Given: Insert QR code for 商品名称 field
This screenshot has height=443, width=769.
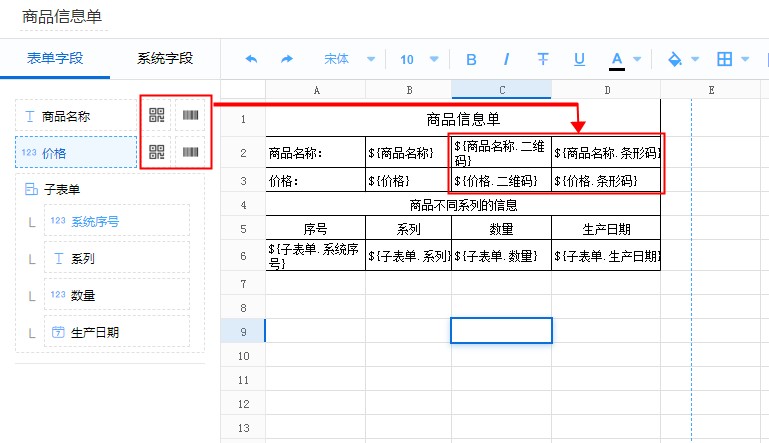Looking at the screenshot, I should pos(156,116).
